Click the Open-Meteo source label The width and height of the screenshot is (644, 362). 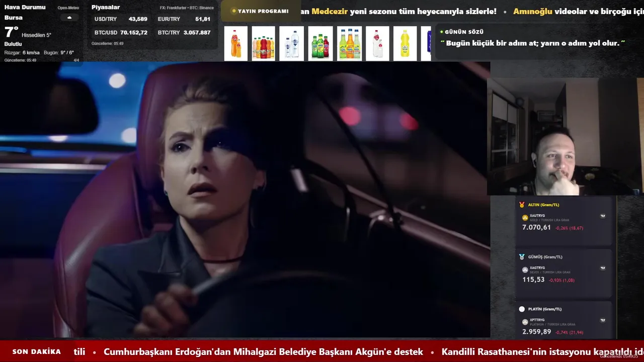point(68,8)
